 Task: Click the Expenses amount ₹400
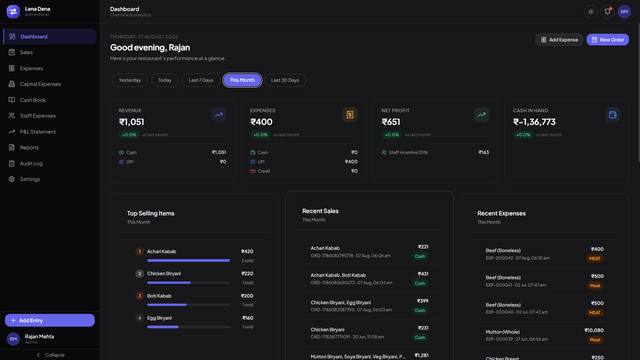click(x=261, y=122)
